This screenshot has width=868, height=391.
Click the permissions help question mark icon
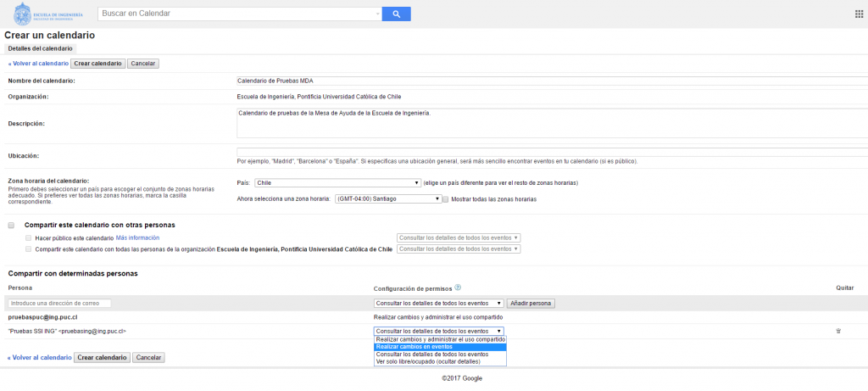point(458,288)
